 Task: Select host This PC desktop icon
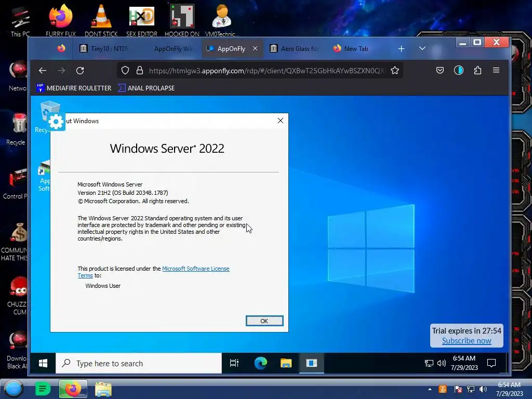(x=20, y=20)
